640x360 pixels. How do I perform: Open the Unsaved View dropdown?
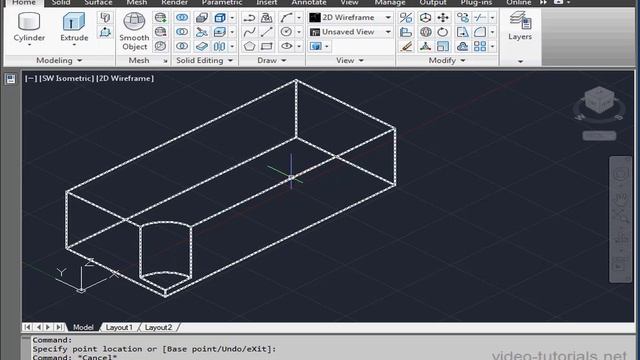[x=351, y=32]
